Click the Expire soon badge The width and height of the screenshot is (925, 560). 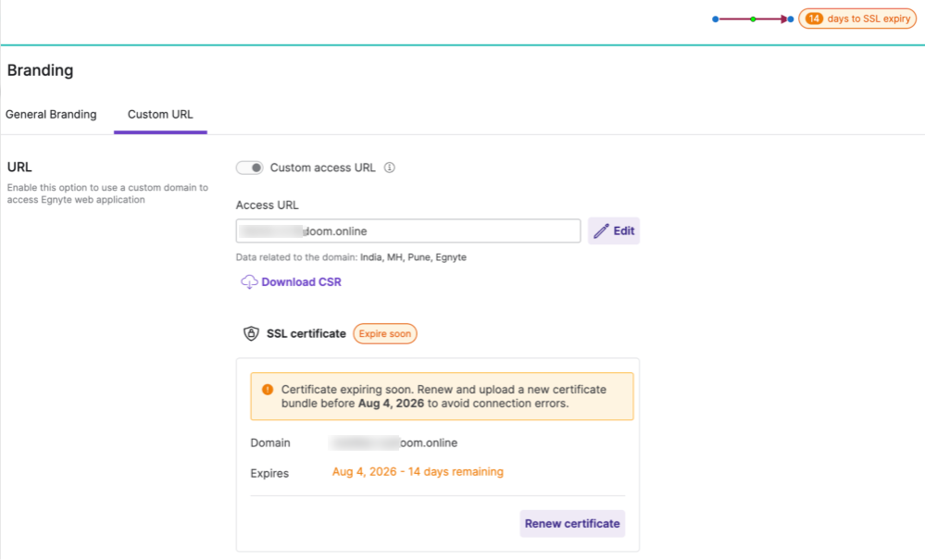point(384,333)
